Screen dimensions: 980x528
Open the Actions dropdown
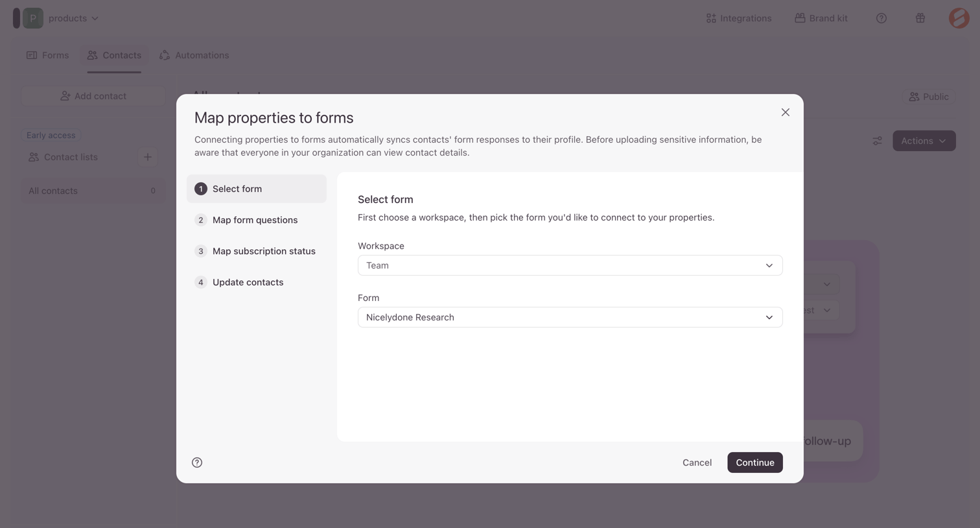(x=924, y=141)
